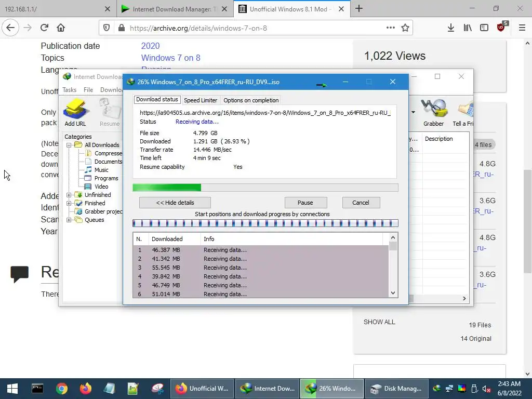This screenshot has width=532, height=399.
Task: Expand the Queues category
Action: coord(69,220)
